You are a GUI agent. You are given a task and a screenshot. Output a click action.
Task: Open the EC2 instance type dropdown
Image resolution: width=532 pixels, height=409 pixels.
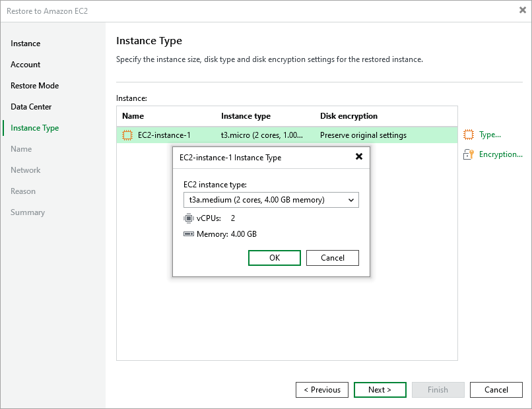353,199
